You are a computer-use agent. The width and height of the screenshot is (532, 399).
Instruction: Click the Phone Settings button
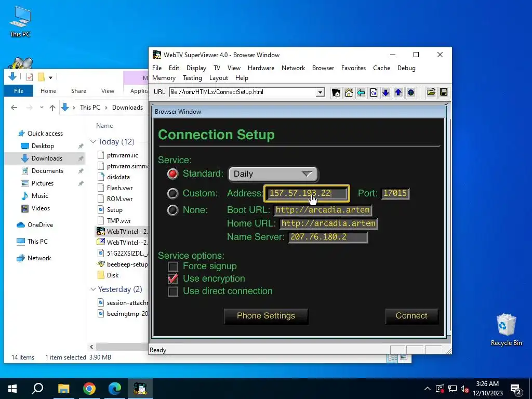point(266,316)
